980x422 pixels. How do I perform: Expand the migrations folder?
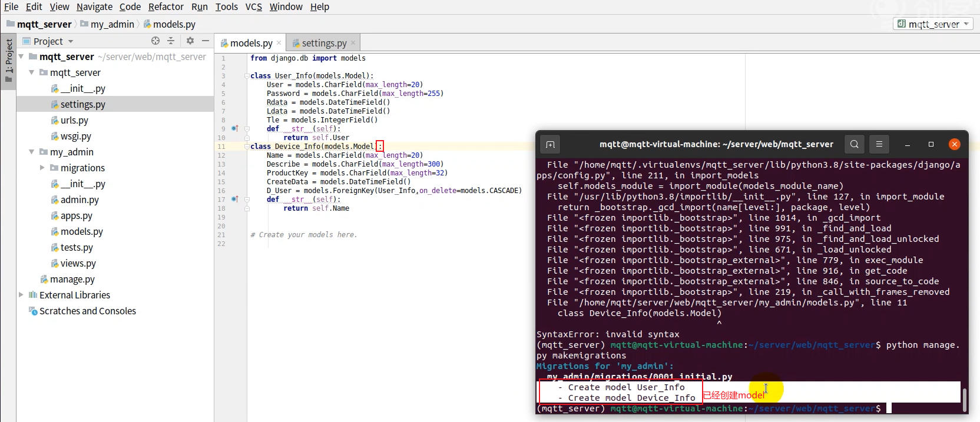pyautogui.click(x=42, y=168)
